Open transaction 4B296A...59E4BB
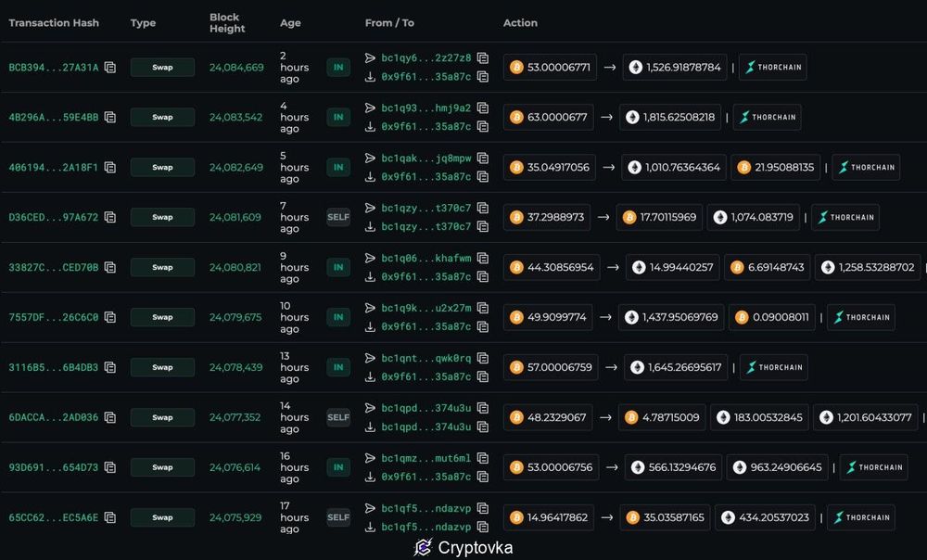The width and height of the screenshot is (927, 560). coord(53,117)
